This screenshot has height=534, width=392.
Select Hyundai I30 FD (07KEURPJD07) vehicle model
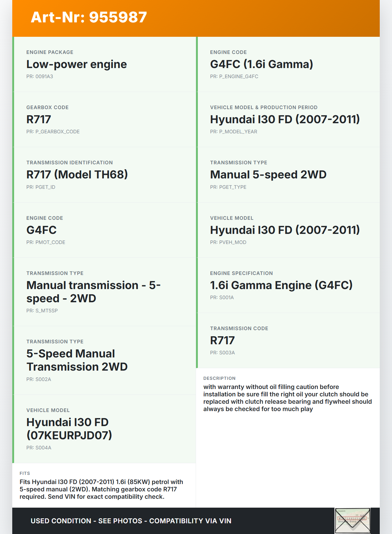[69, 429]
